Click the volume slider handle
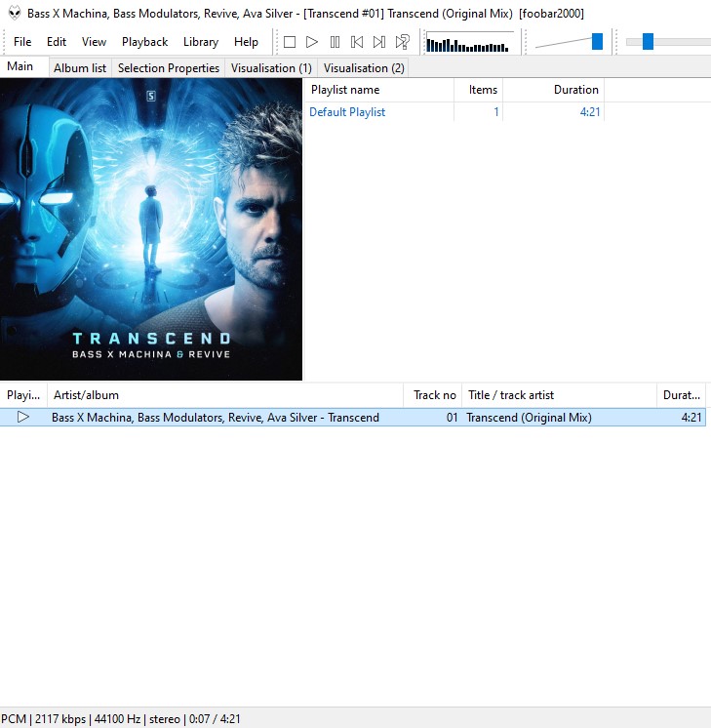The image size is (711, 728). tap(597, 42)
